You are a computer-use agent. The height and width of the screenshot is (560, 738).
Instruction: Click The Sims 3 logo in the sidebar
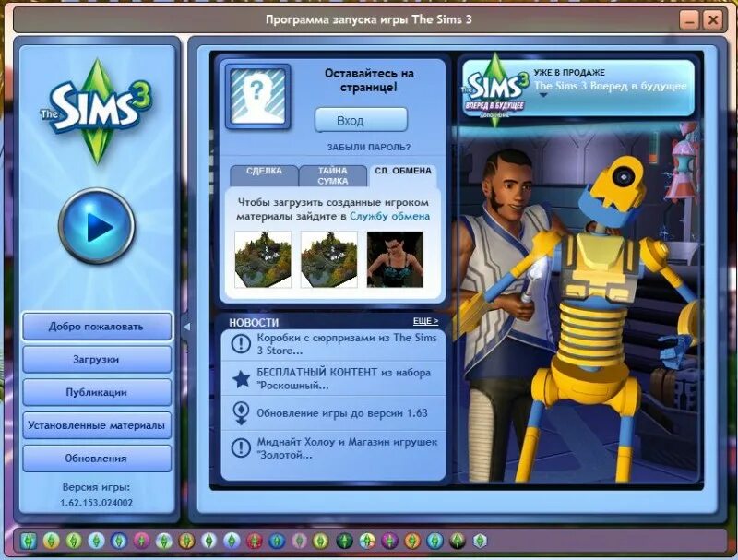(97, 111)
